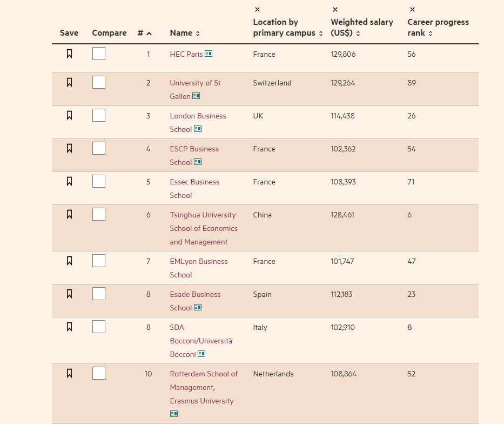This screenshot has height=424, width=504.
Task: Save Tsinghua University bookmark icon
Action: (x=69, y=214)
